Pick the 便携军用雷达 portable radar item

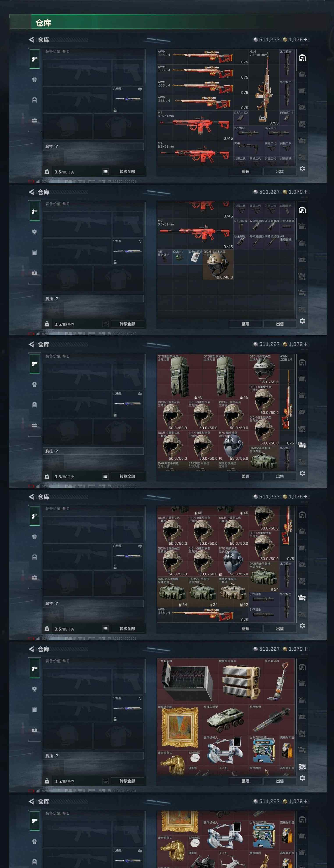(241, 681)
